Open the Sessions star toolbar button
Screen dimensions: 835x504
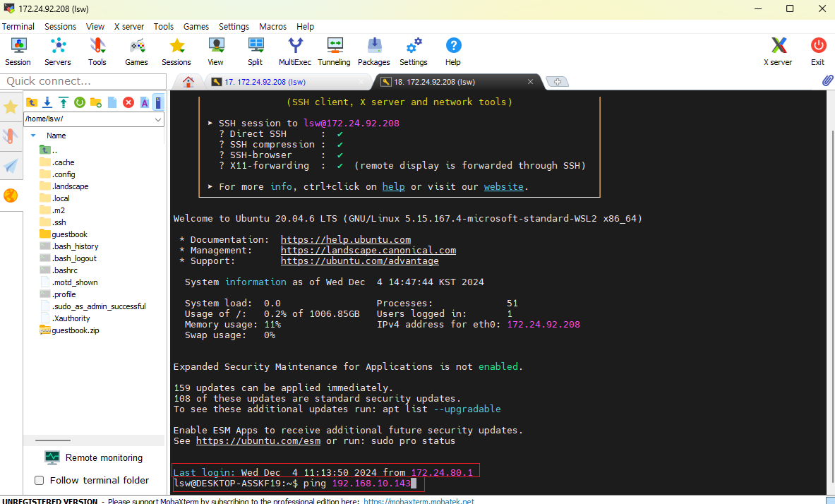pyautogui.click(x=176, y=52)
